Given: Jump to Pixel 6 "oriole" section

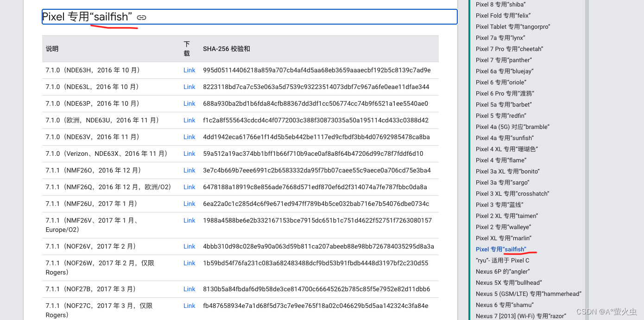Looking at the screenshot, I should (501, 82).
